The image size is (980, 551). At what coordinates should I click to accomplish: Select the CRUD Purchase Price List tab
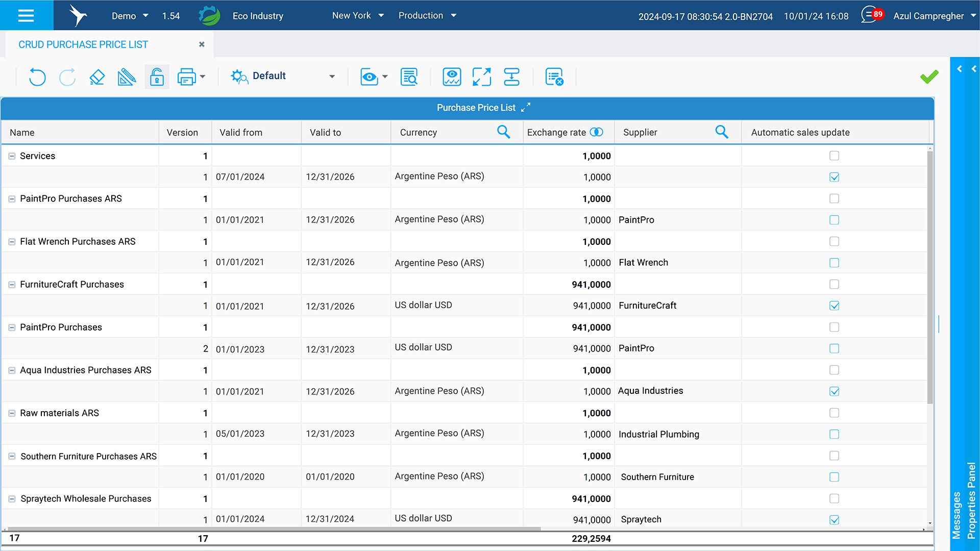83,44
